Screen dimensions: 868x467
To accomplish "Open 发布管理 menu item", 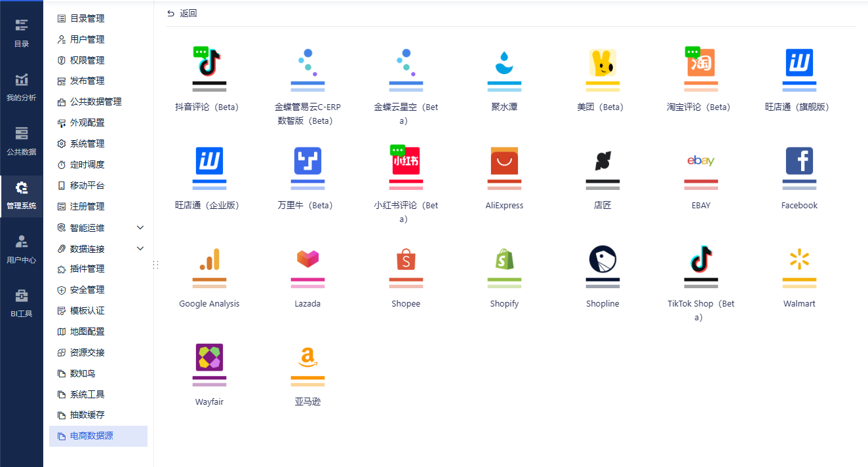I will click(x=98, y=81).
